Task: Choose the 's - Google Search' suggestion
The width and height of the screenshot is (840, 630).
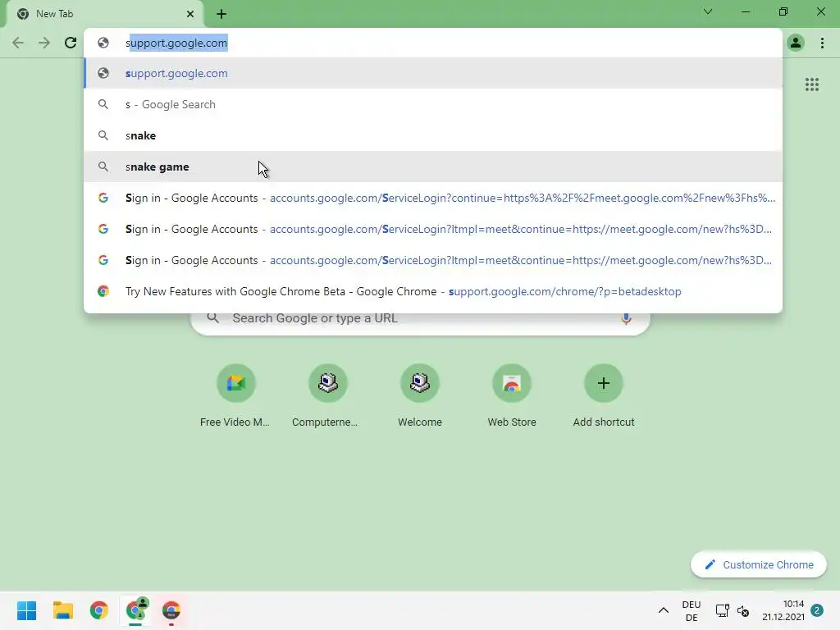Action: click(x=433, y=104)
